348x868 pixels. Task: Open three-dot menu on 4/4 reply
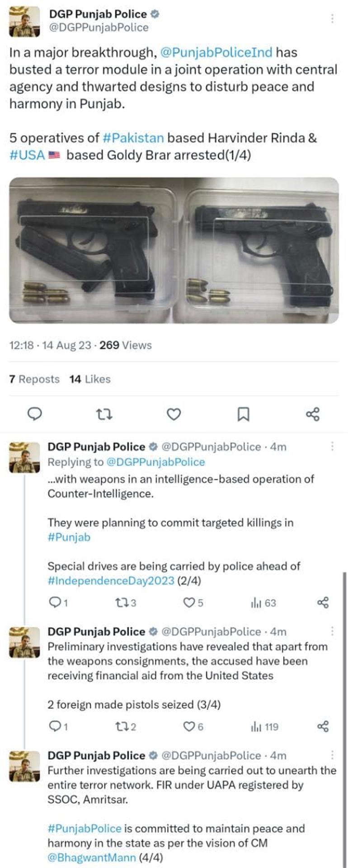click(332, 755)
